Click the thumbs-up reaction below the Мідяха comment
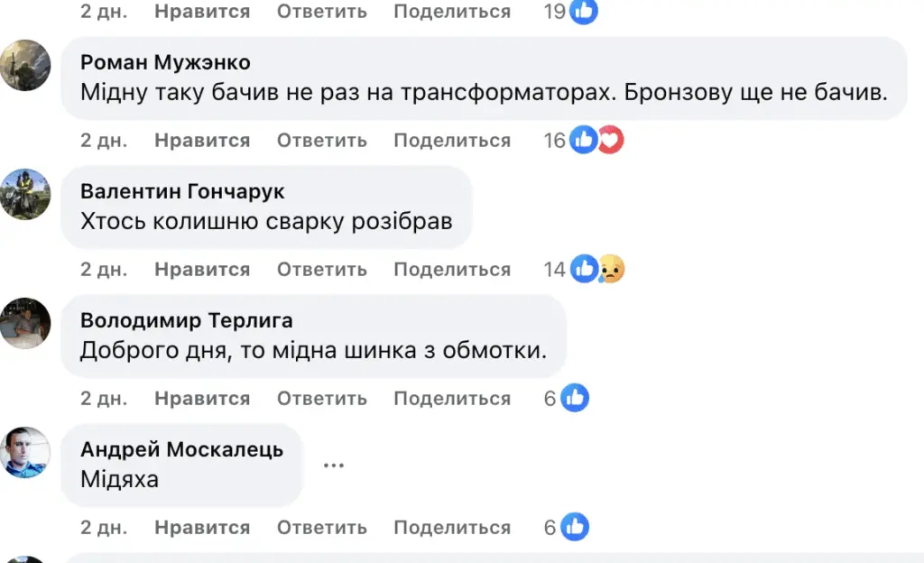This screenshot has height=563, width=924. point(574,526)
